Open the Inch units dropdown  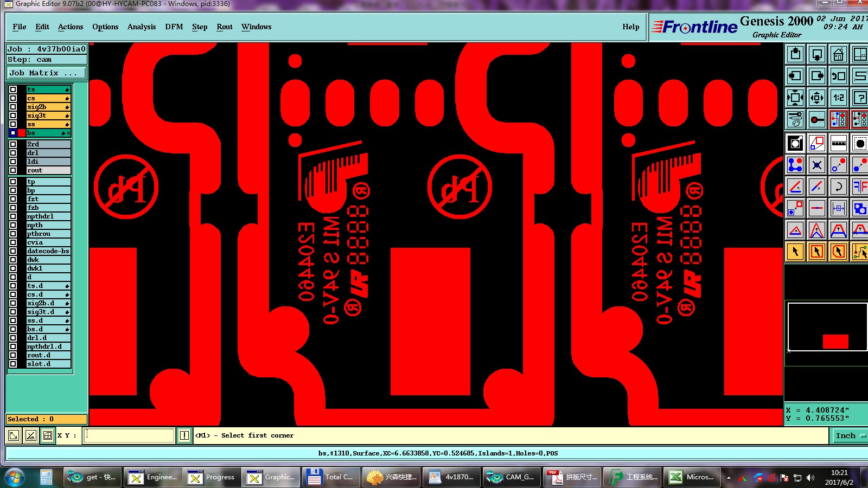tap(849, 435)
